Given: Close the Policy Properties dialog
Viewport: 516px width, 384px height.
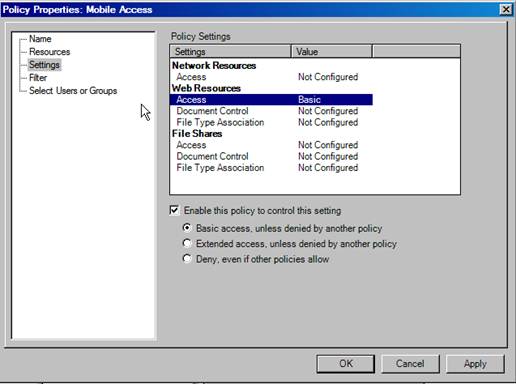Looking at the screenshot, I should pos(506,9).
